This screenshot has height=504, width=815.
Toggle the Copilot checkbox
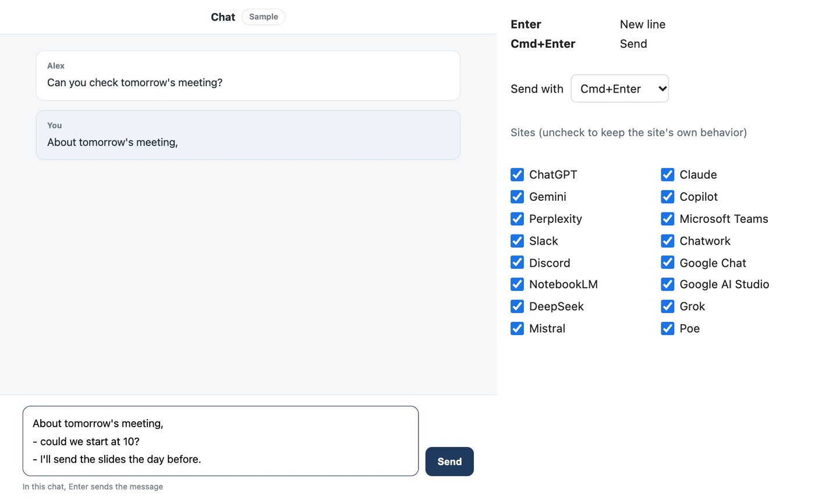[x=668, y=197]
